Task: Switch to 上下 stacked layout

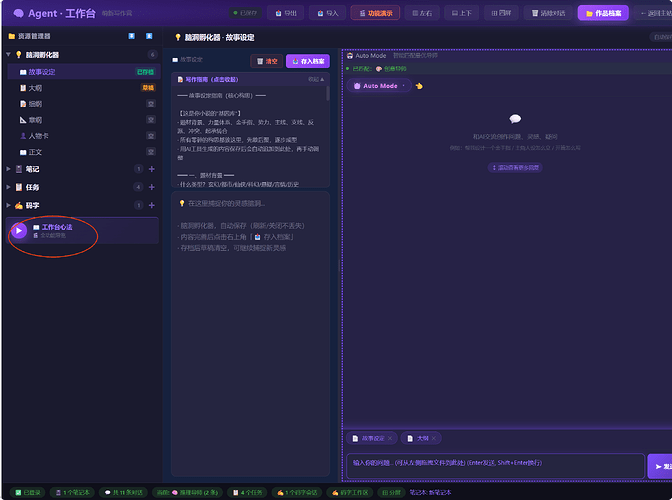Action: coord(462,13)
